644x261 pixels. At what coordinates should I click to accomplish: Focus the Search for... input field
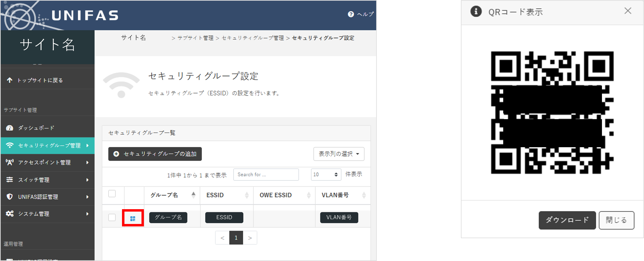click(x=266, y=174)
